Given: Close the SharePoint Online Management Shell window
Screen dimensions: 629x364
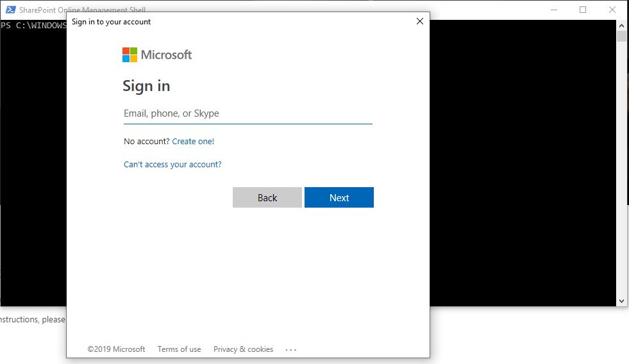Looking at the screenshot, I should point(612,10).
